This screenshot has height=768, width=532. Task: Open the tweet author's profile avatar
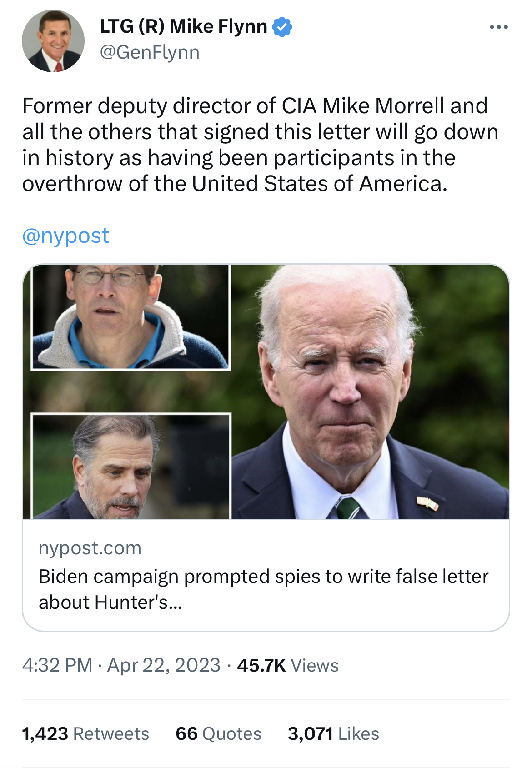(x=53, y=41)
